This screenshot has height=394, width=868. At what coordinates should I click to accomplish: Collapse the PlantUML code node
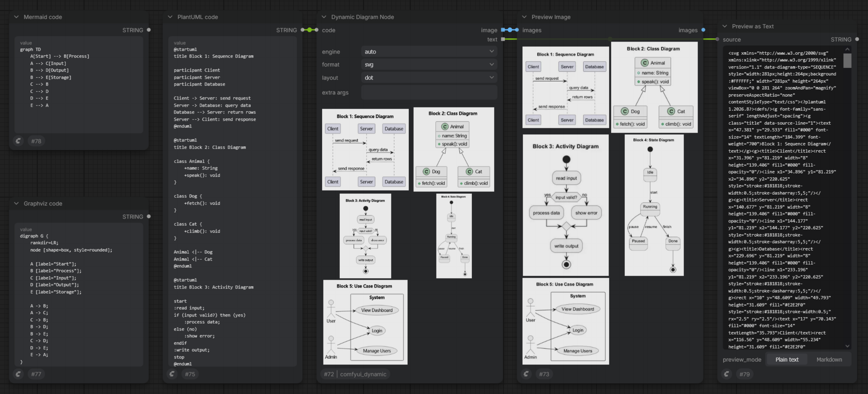click(170, 17)
